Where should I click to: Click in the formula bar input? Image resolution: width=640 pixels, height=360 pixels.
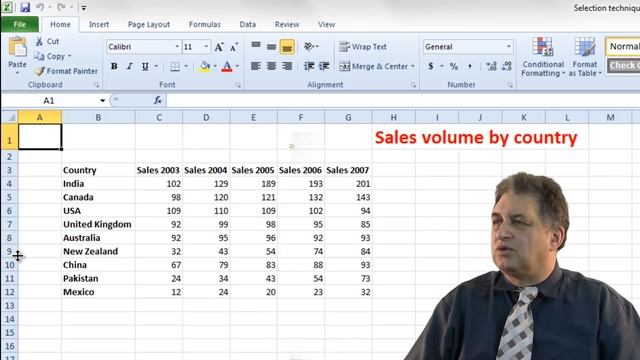pos(402,100)
